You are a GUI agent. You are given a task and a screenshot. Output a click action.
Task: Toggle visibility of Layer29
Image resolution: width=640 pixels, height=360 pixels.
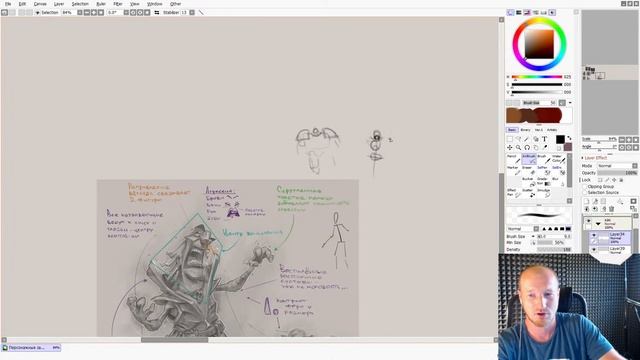tap(594, 249)
